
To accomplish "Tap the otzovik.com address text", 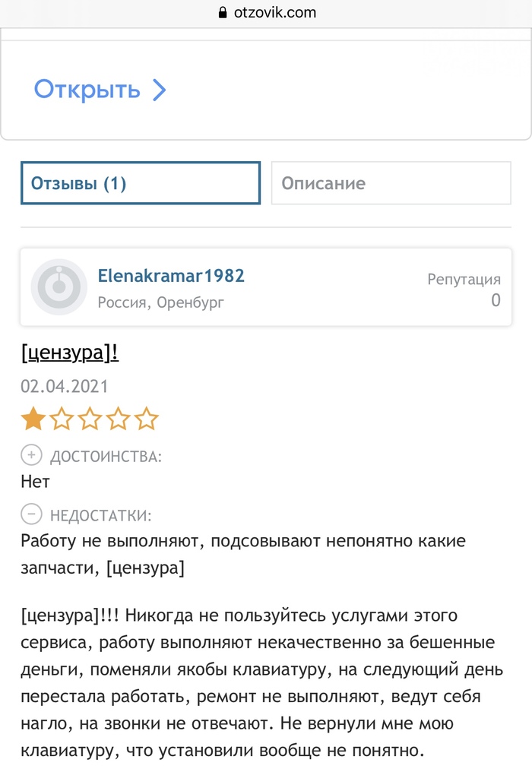I will [x=275, y=12].
